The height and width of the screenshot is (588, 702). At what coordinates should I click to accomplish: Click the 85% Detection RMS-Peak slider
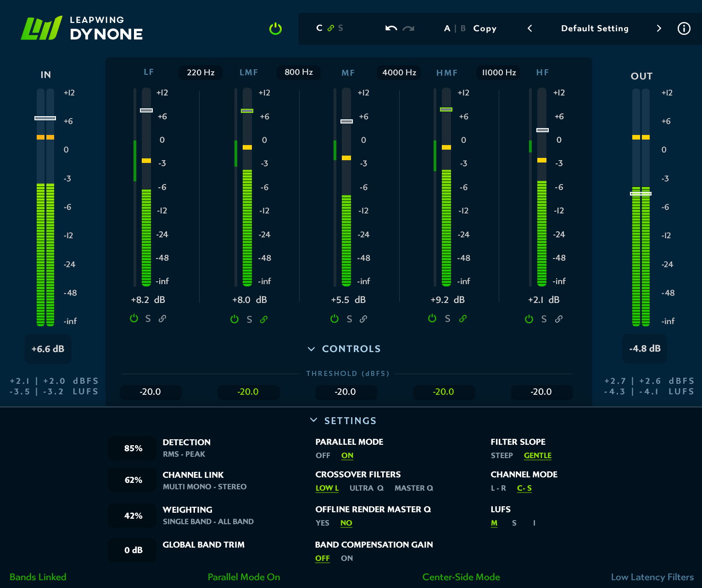point(132,448)
